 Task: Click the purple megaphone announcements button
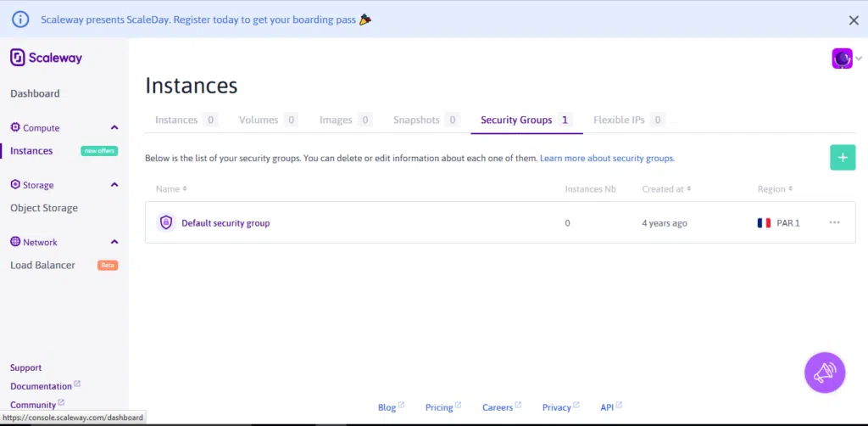click(824, 373)
